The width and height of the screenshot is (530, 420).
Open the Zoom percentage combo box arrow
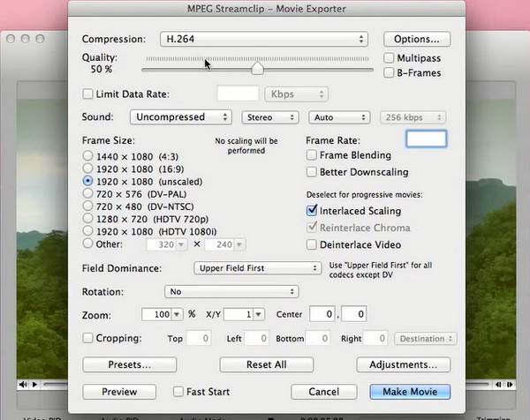(x=177, y=314)
